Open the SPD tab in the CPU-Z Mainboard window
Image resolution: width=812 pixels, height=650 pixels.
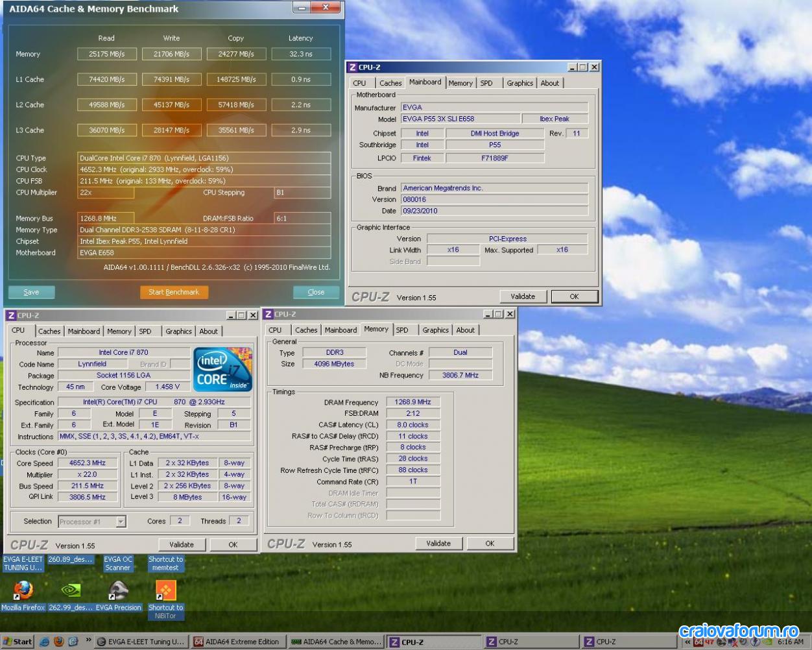click(x=486, y=83)
